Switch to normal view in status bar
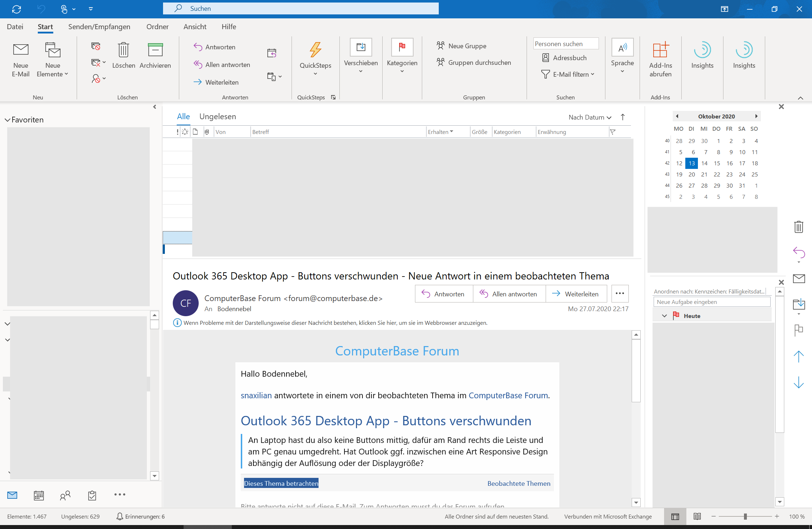Screen dimensions: 812x529 675,517
